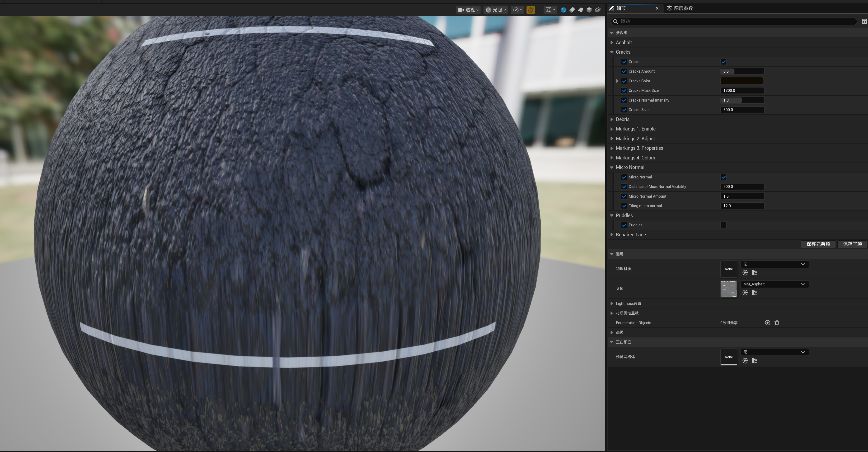The width and height of the screenshot is (868, 452).
Task: Toggle the orange realtime stopwatch icon
Action: [530, 10]
